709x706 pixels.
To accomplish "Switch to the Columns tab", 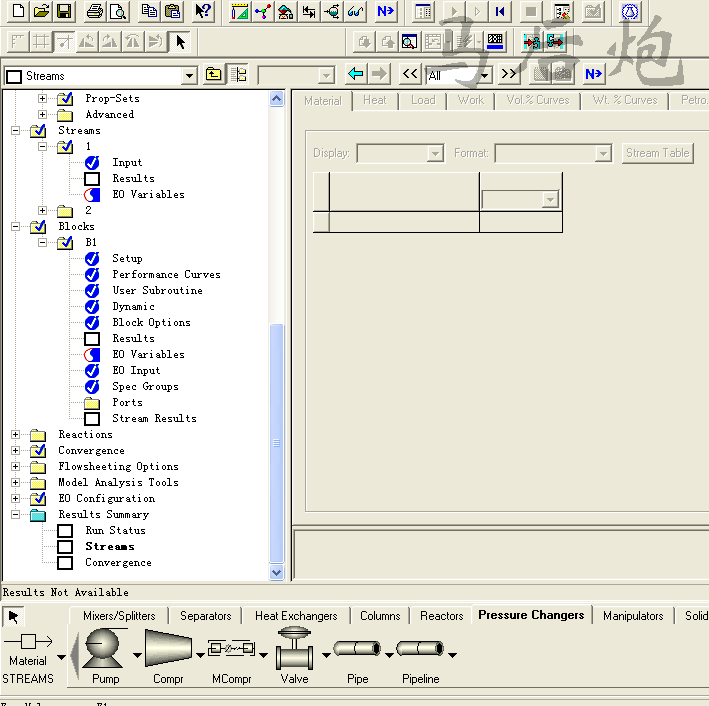I will tap(380, 616).
